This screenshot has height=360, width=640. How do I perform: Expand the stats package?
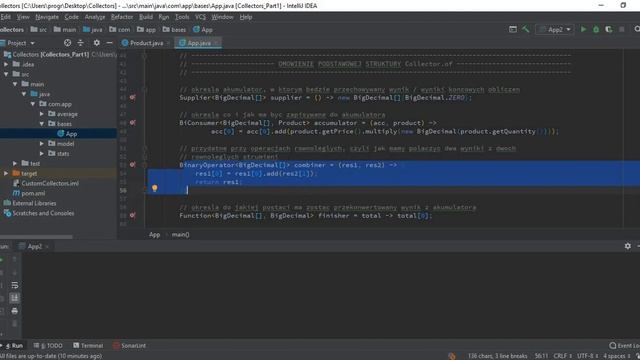(42, 153)
